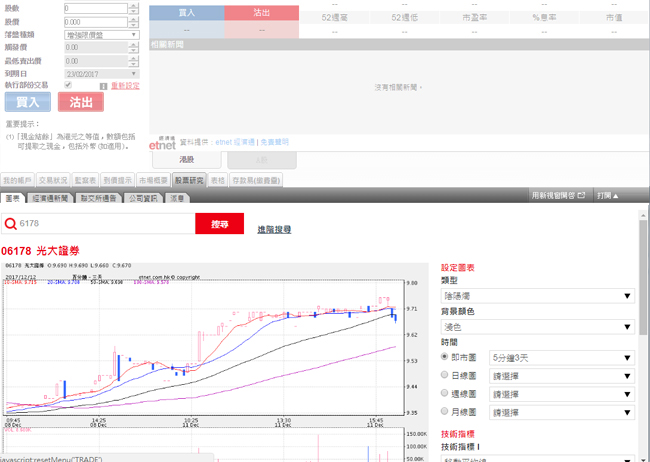Click the magnifier icon in stock search box
The height and width of the screenshot is (462, 650).
pos(10,224)
